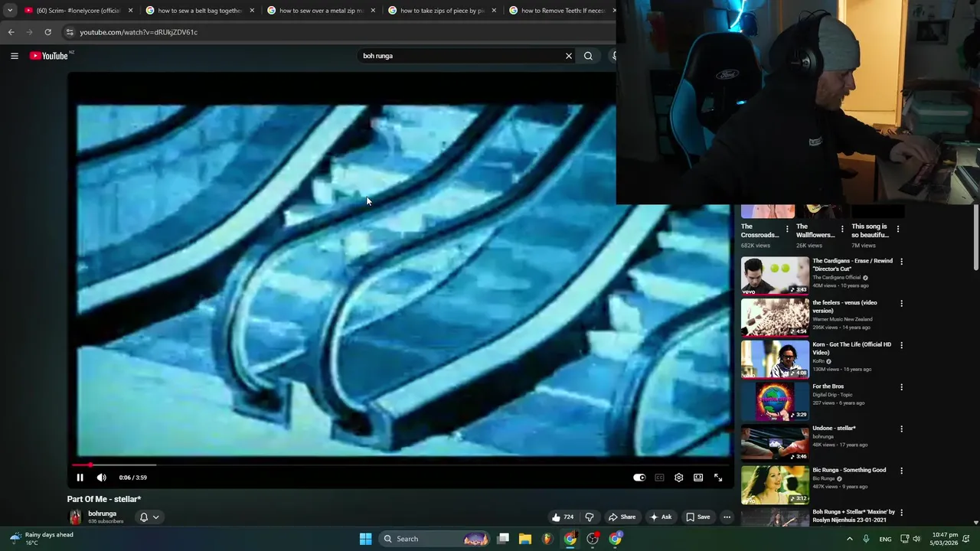Open options for 'Bic Runga - Something Good'

click(901, 471)
